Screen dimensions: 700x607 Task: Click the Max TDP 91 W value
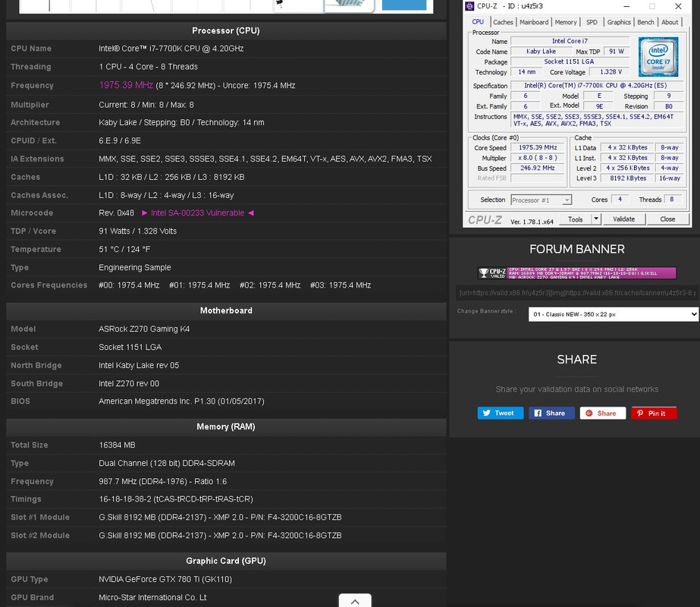tap(617, 52)
